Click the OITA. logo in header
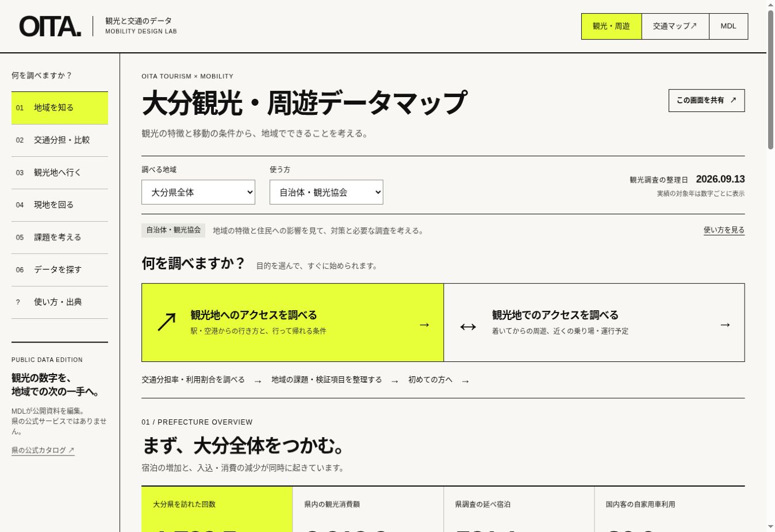Image resolution: width=775 pixels, height=532 pixels. 51,26
